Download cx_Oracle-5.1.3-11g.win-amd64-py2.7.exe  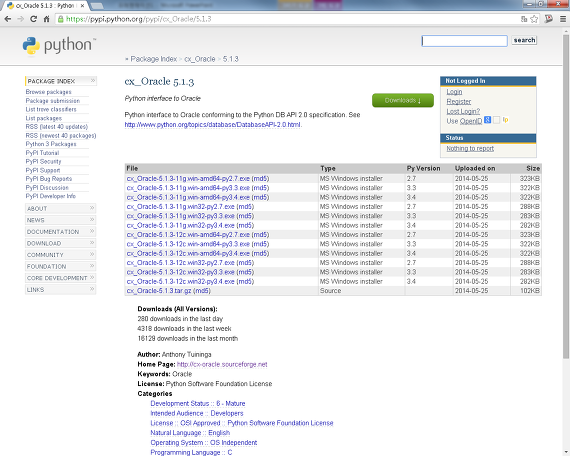pos(188,179)
